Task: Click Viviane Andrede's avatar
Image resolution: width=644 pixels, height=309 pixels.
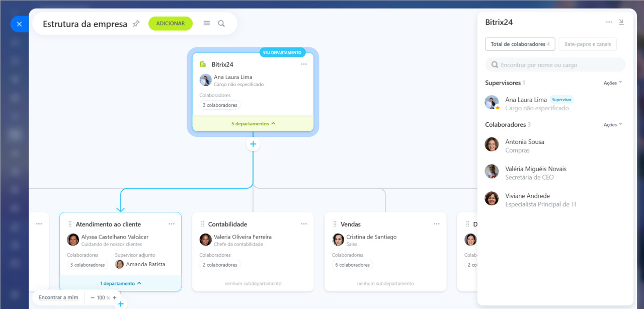Action: [x=492, y=198]
